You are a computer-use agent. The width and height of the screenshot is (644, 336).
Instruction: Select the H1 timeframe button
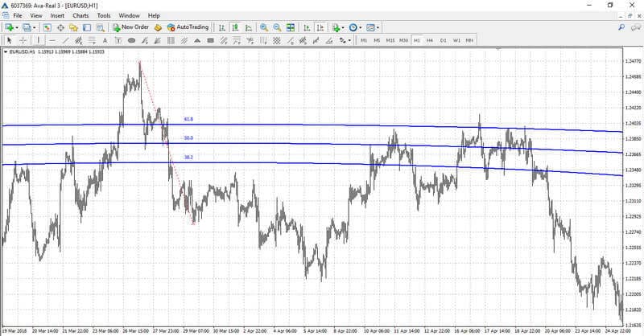click(x=417, y=40)
